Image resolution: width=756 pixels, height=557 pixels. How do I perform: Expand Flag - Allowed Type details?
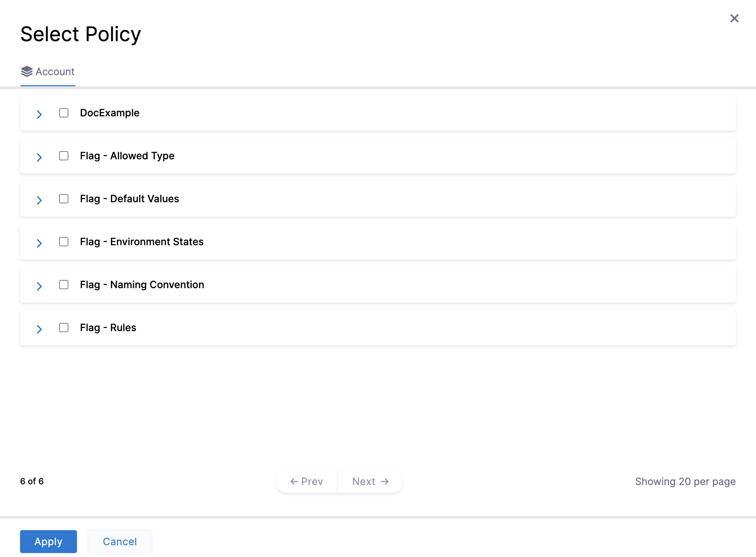pyautogui.click(x=39, y=157)
